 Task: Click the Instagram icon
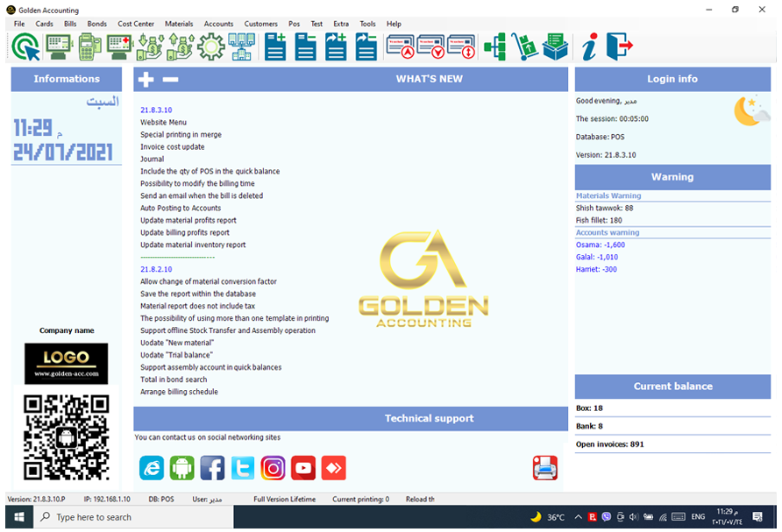[274, 468]
